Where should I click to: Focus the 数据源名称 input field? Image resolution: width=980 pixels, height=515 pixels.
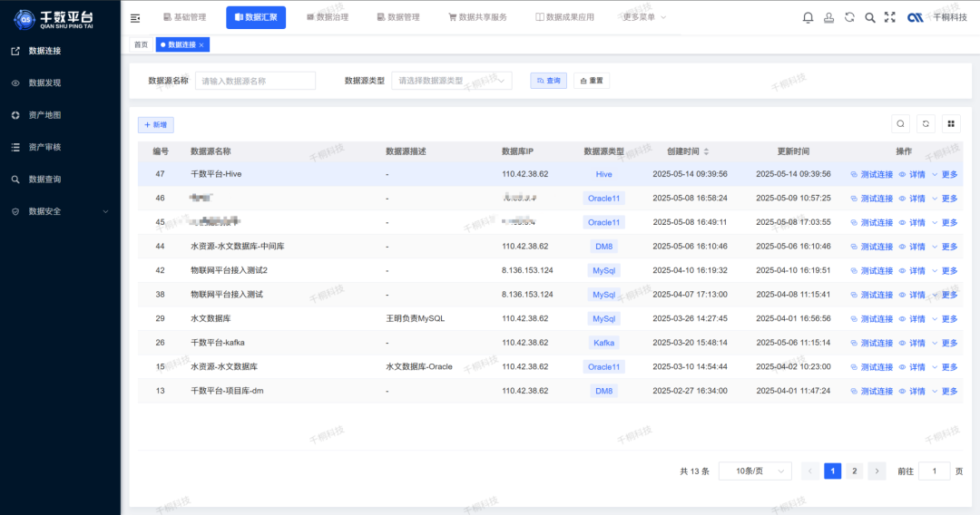pyautogui.click(x=255, y=81)
